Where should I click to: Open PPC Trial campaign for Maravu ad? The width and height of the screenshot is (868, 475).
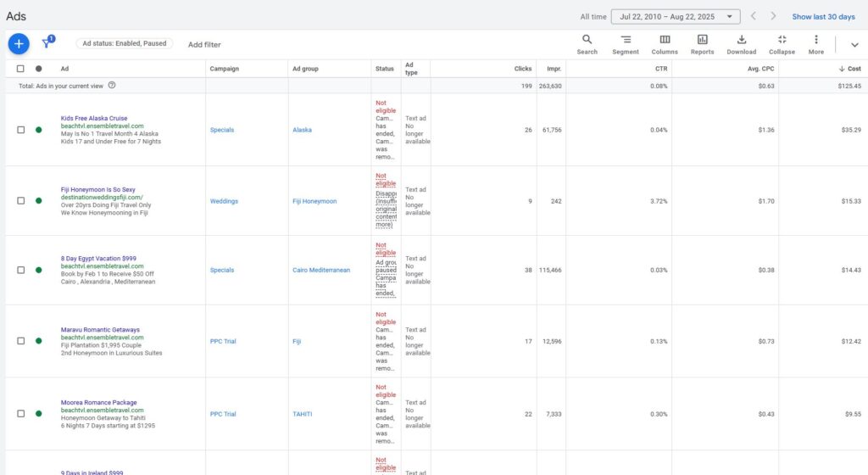point(223,341)
